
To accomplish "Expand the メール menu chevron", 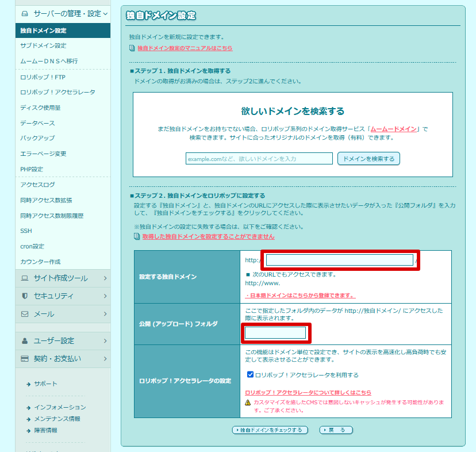I will click(x=105, y=314).
